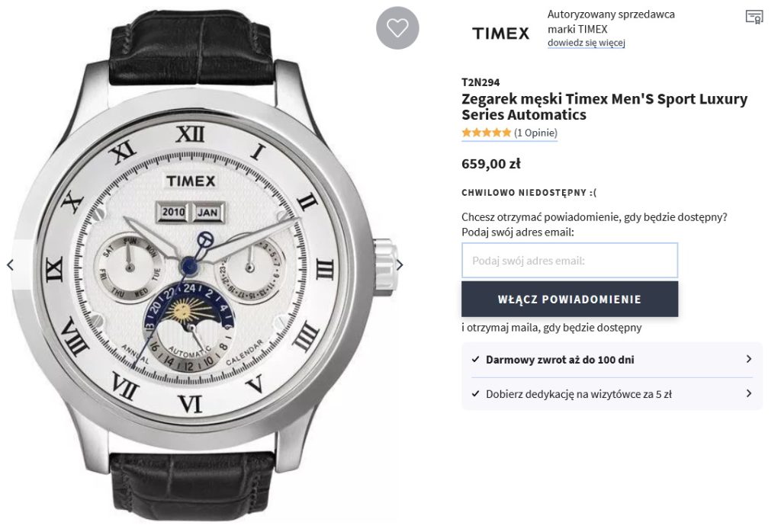Image resolution: width=781 pixels, height=532 pixels.
Task: Open the five-star rating stars
Action: click(486, 133)
